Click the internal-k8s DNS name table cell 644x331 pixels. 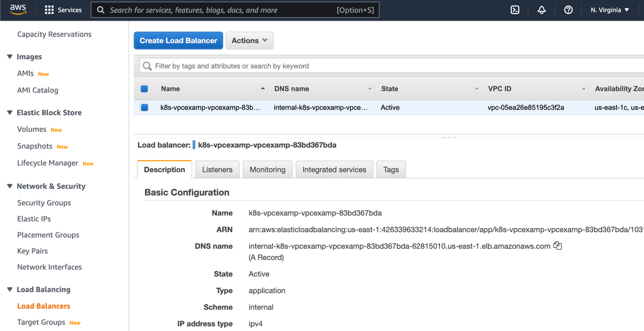[x=321, y=107]
